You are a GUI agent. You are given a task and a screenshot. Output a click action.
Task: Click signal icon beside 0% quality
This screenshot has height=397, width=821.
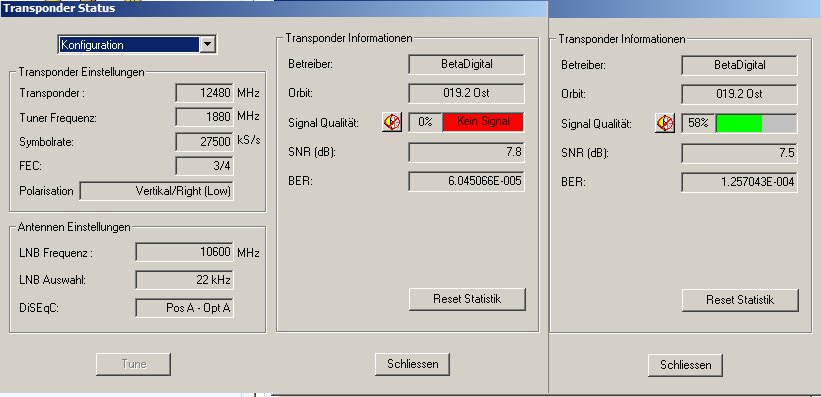pos(392,122)
